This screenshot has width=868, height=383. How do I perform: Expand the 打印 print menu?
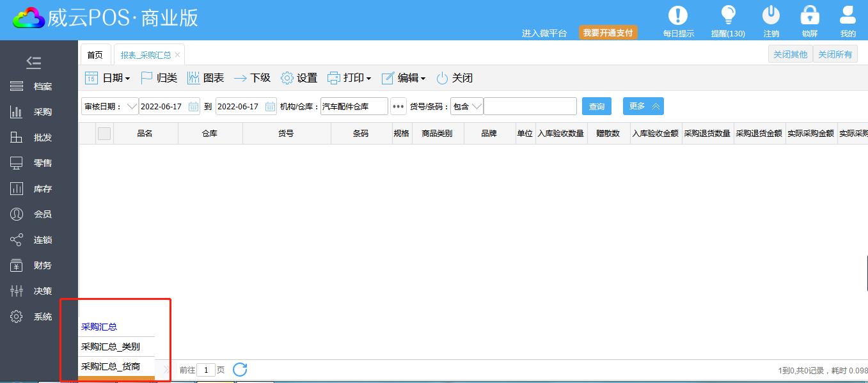coord(349,78)
